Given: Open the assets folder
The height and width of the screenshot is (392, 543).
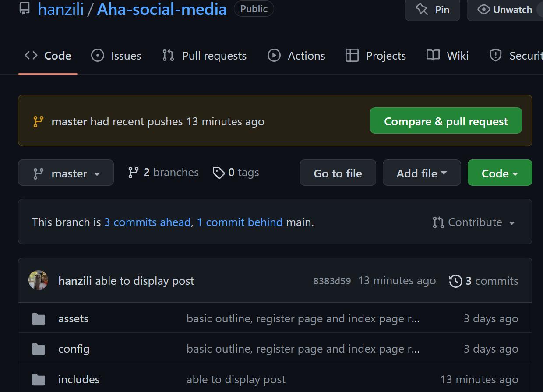Looking at the screenshot, I should pos(73,318).
